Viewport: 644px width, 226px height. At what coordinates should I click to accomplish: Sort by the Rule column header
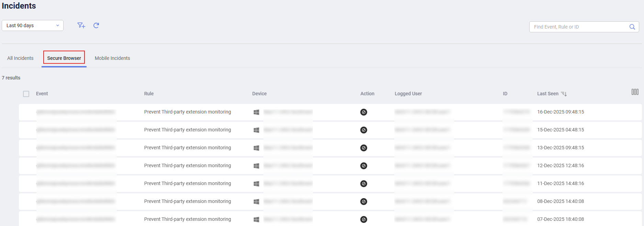click(x=149, y=94)
